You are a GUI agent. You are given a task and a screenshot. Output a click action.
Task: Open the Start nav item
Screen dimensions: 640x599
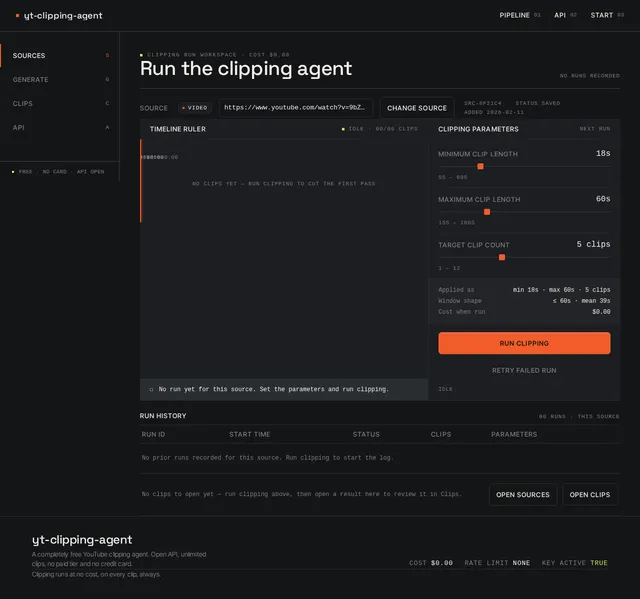pos(607,15)
